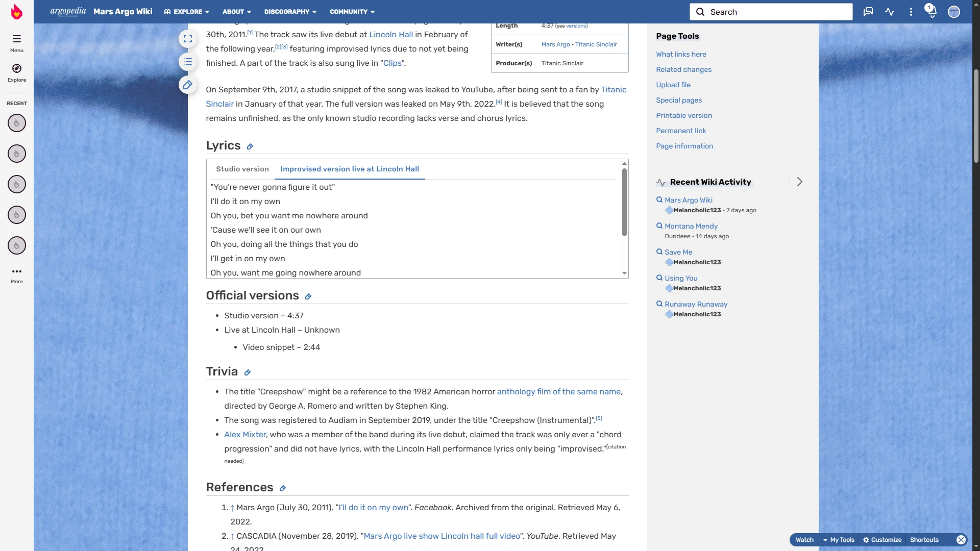Click the Fandom flame logo icon
Image resolution: width=980 pixels, height=551 pixels.
click(17, 12)
